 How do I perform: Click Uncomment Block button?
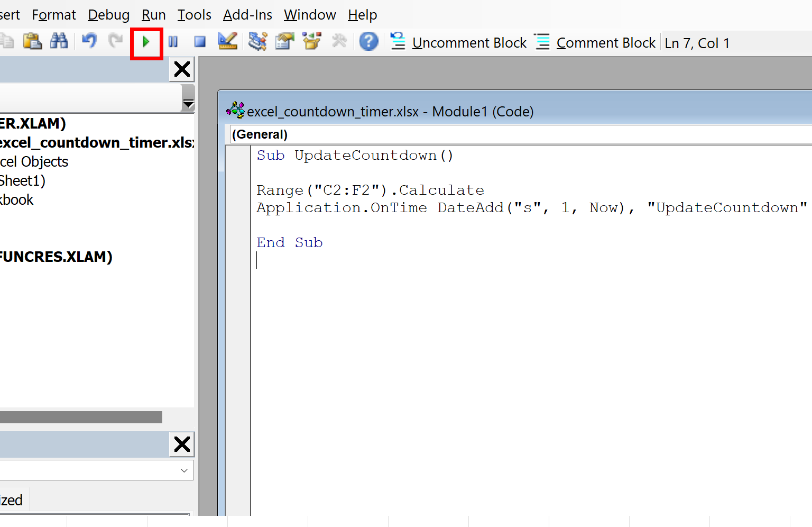point(459,43)
